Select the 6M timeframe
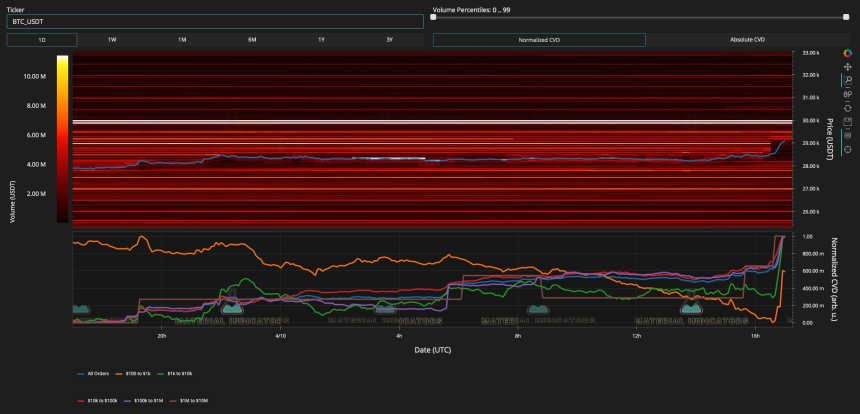Screen dimensions: 860x414 [251, 39]
